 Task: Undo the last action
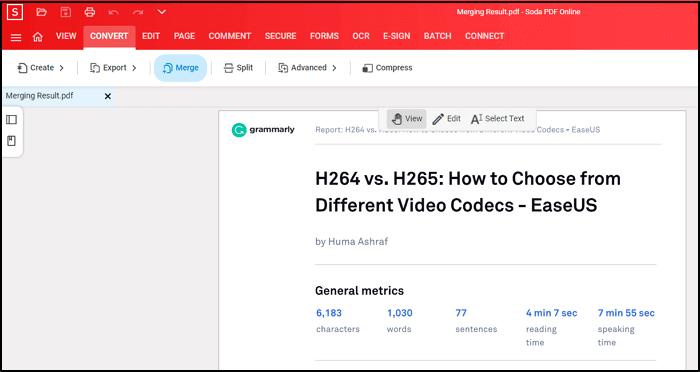coord(114,12)
